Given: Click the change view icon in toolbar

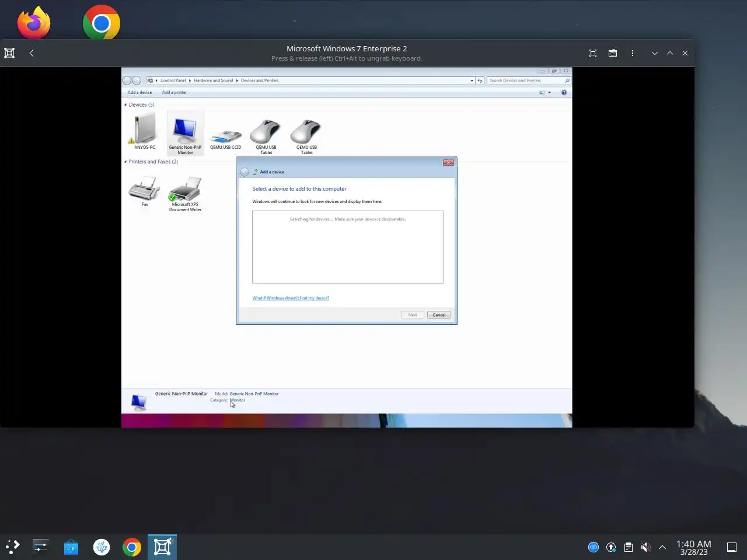Looking at the screenshot, I should [x=542, y=92].
